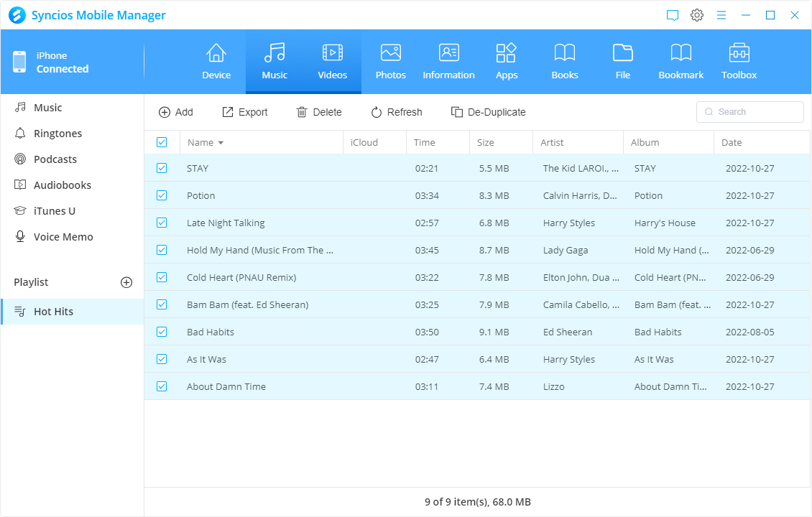Screen dimensions: 812x517
Task: Toggle the select-all checkbox in header
Action: coord(162,142)
